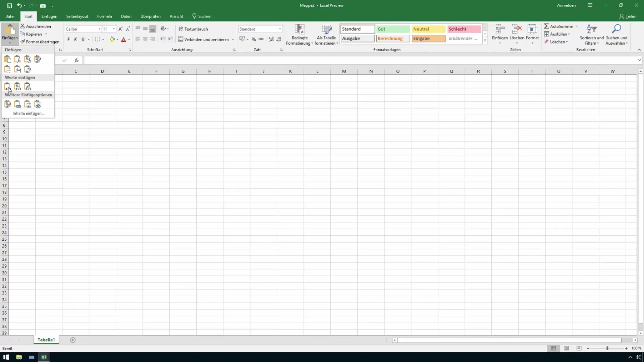Screen dimensions: 644x362
Task: Select the paste formulas (fx) option
Action: click(x=17, y=59)
